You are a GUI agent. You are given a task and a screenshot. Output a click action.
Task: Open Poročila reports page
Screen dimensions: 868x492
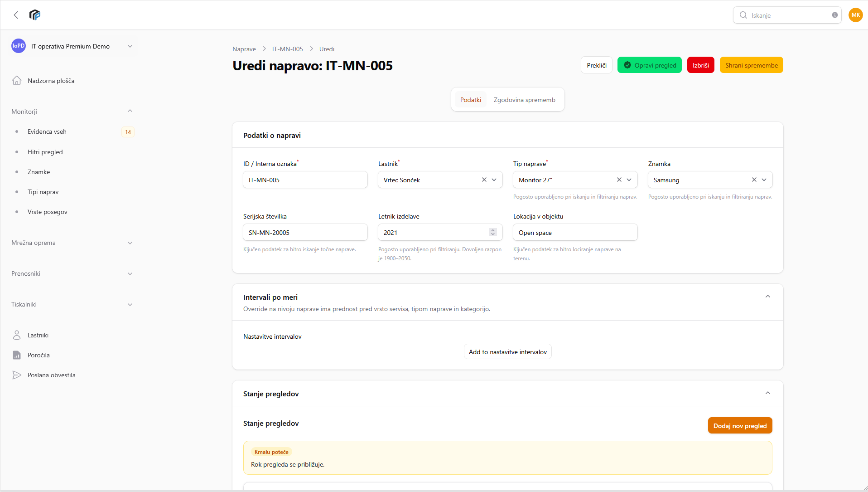point(39,355)
